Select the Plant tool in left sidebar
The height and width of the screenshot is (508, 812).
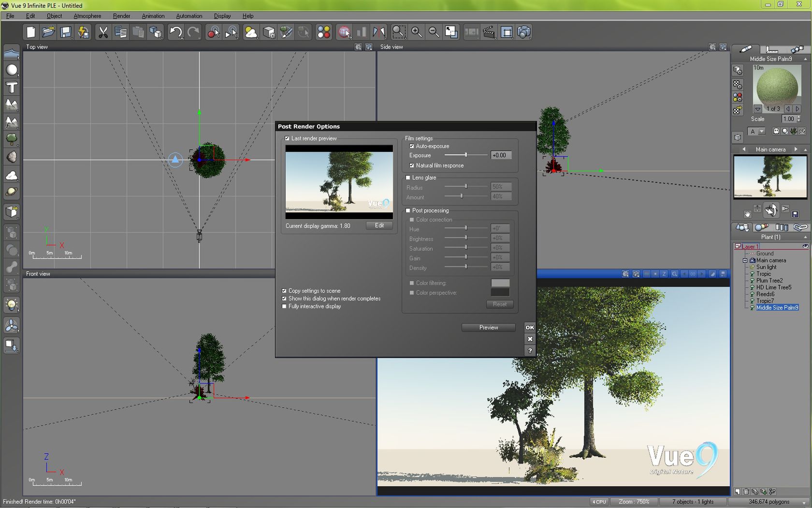point(12,140)
